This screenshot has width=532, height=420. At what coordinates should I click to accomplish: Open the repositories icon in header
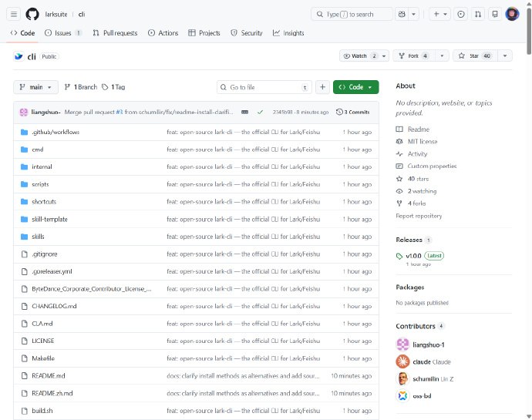[x=495, y=14]
